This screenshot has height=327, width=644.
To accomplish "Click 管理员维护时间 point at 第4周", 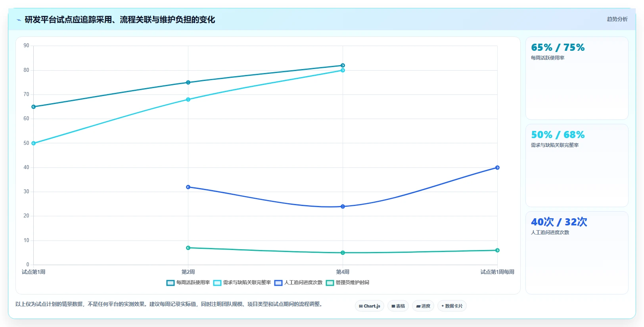I will pos(343,253).
